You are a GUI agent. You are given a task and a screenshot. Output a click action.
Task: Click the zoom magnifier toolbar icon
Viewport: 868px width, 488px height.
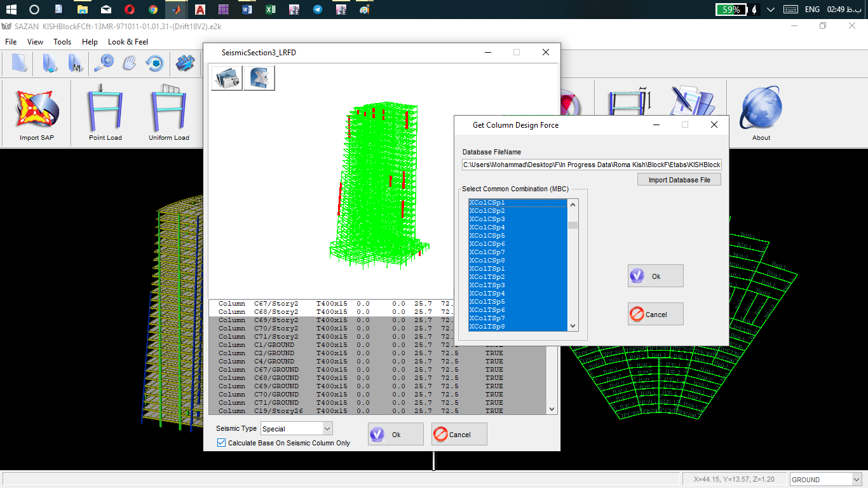[x=104, y=63]
